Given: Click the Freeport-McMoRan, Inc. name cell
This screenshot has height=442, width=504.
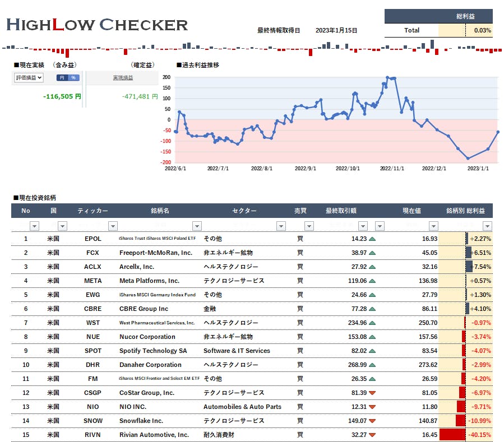Looking at the screenshot, I should (155, 253).
